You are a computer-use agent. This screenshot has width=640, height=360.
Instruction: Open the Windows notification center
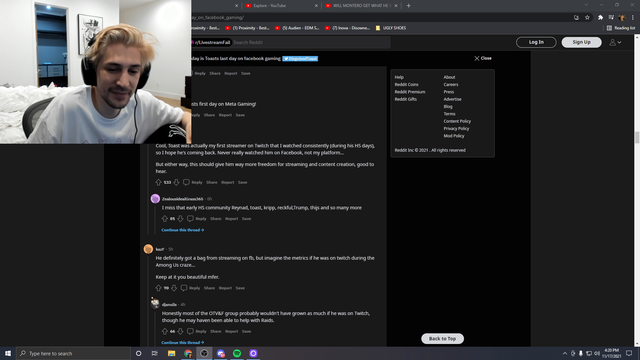coord(629,353)
